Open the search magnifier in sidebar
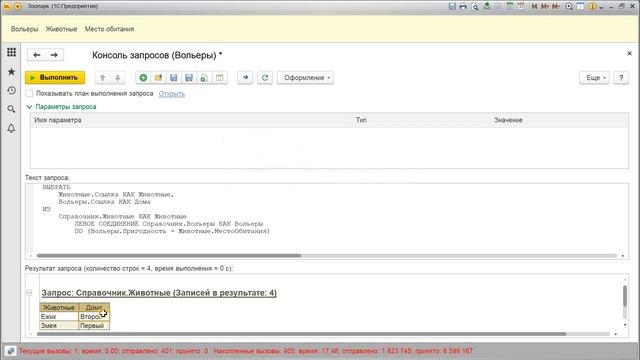Viewport: 640px width, 360px height. tap(11, 109)
